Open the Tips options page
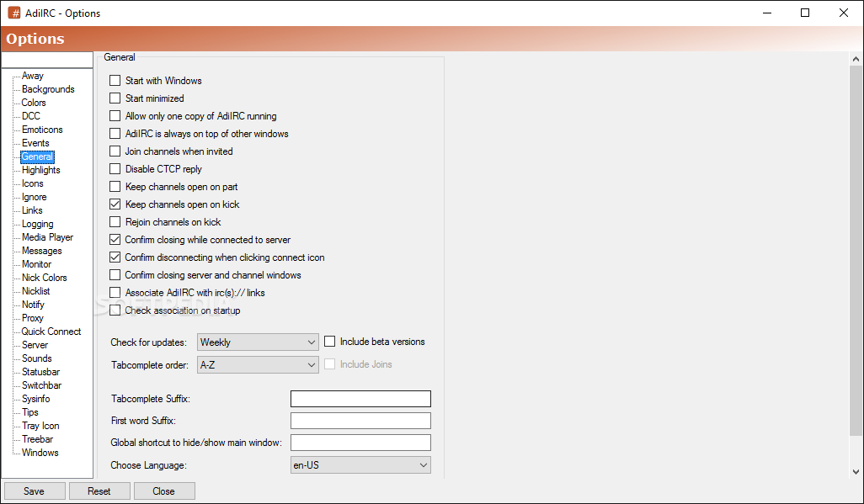The width and height of the screenshot is (864, 504). click(30, 412)
